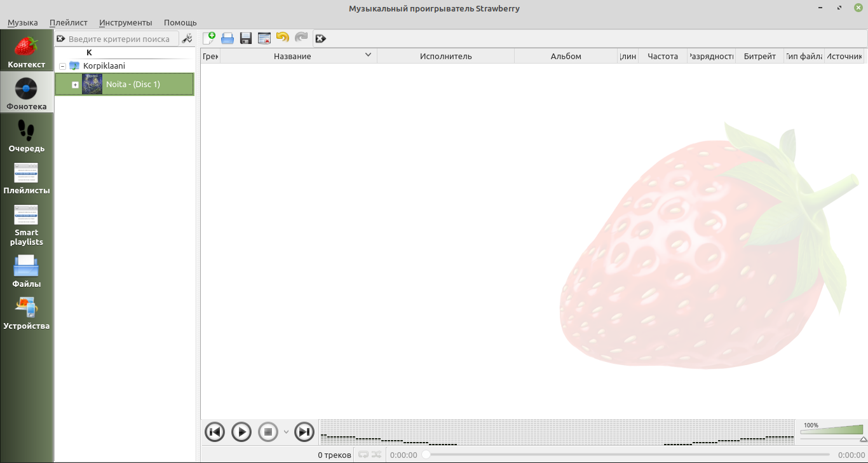
Task: Create a new playlist
Action: (209, 38)
